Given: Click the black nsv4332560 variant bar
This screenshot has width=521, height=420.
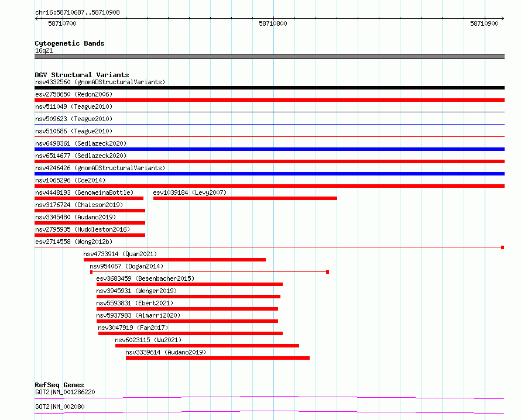Looking at the screenshot, I should 269,88.
